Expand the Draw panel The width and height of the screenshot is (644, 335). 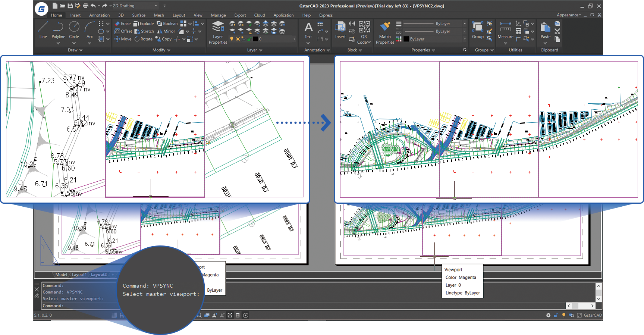(75, 50)
